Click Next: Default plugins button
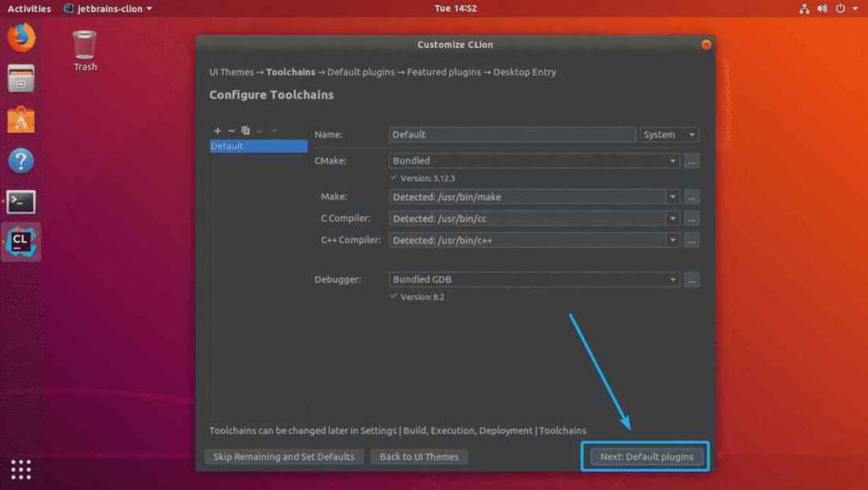 647,457
